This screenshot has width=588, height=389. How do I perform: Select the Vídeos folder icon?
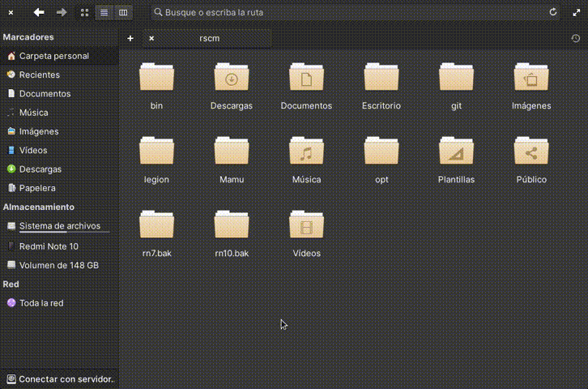click(306, 224)
